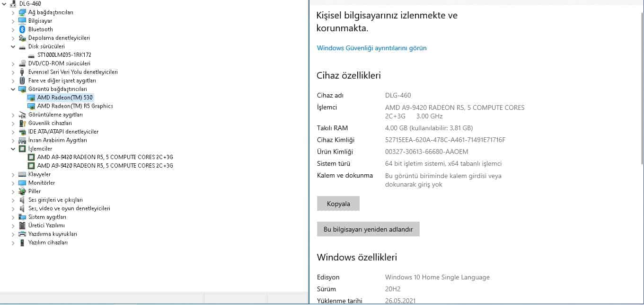The image size is (644, 305).
Task: Click the second AMD A9-9420 processor icon
Action: [31, 166]
